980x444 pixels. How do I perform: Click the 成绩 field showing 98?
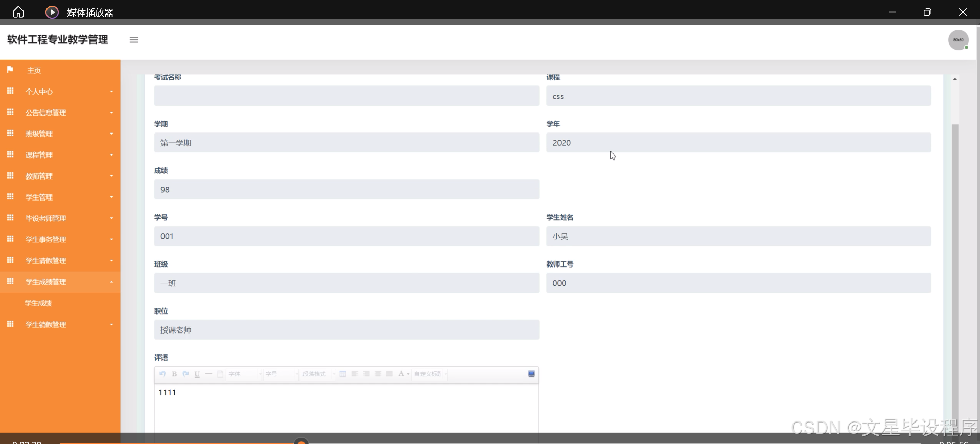[346, 189]
